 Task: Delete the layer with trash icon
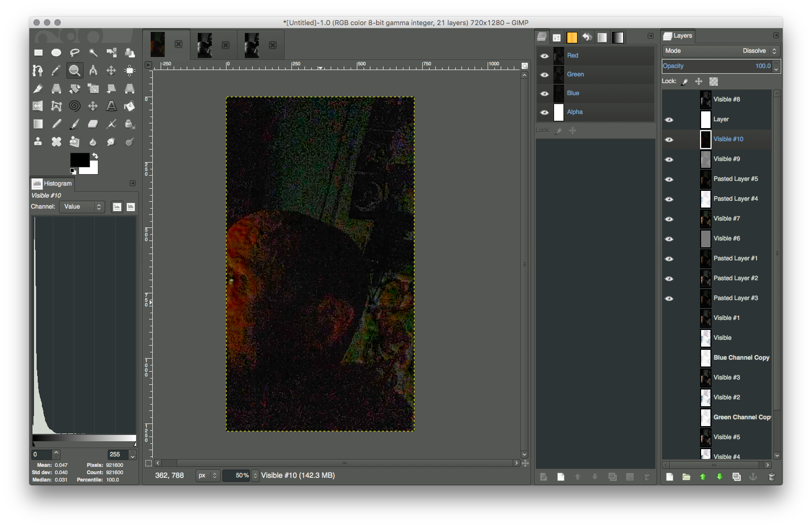tap(771, 477)
